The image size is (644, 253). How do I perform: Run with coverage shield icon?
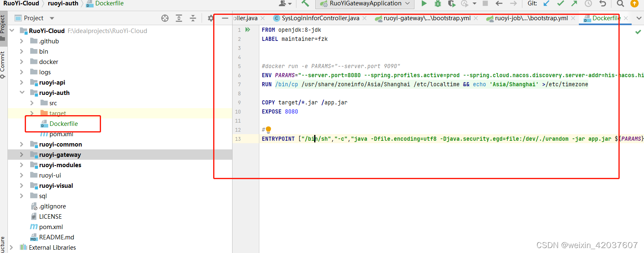452,3
